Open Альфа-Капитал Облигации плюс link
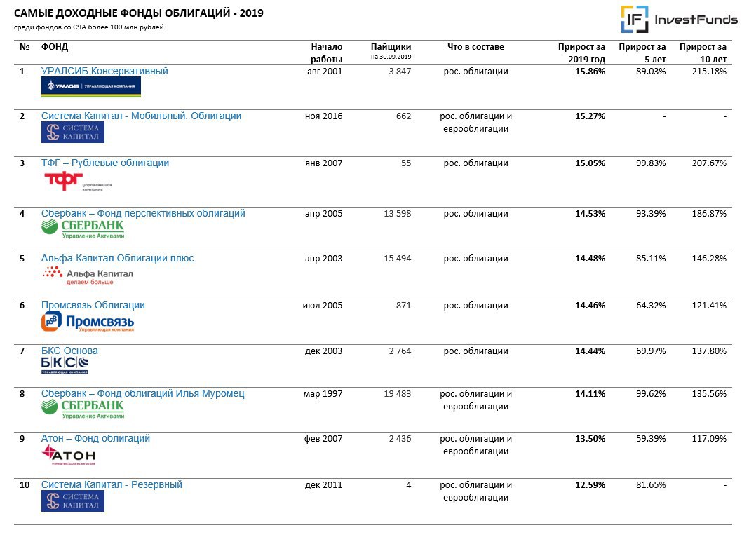 coord(118,258)
